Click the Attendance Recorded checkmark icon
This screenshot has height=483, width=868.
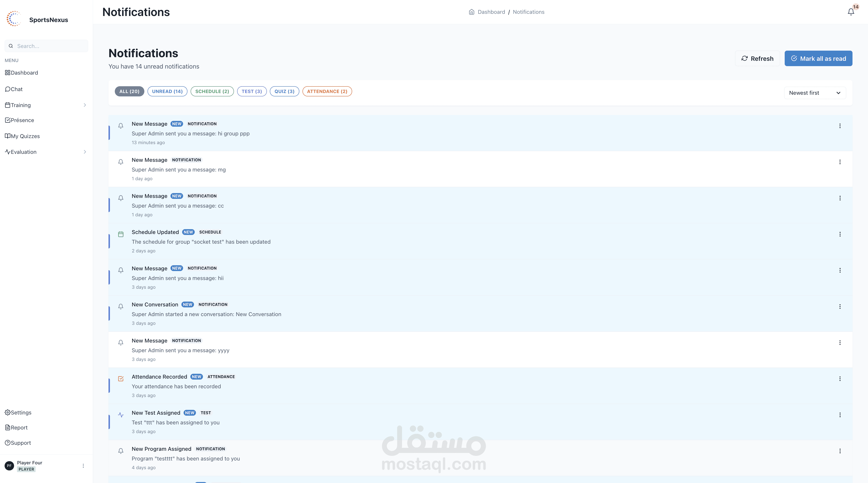tap(121, 379)
